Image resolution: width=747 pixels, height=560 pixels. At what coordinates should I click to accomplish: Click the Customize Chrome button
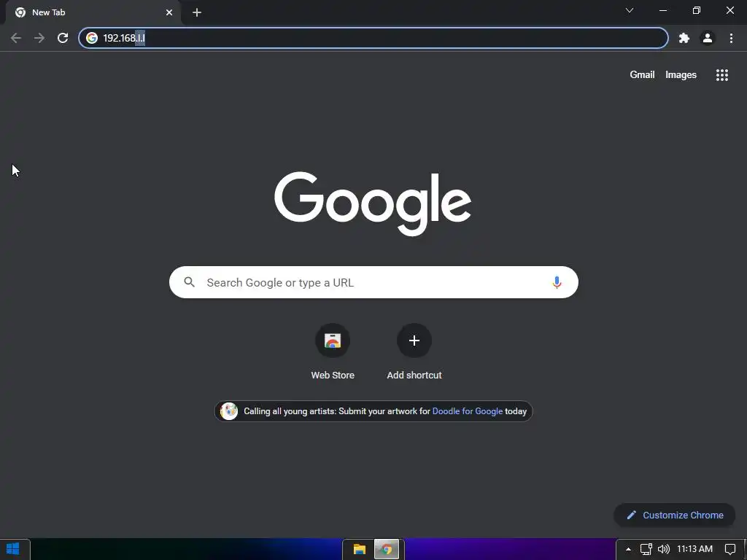pyautogui.click(x=675, y=516)
